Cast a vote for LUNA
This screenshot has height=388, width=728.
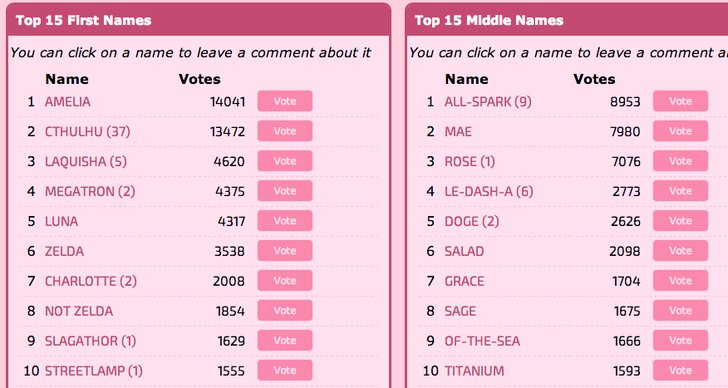tap(285, 221)
